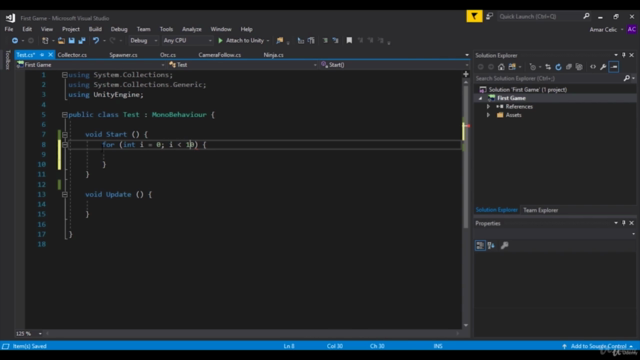This screenshot has height=360, width=640.
Task: Collapse the Update method code block
Action: click(64, 195)
